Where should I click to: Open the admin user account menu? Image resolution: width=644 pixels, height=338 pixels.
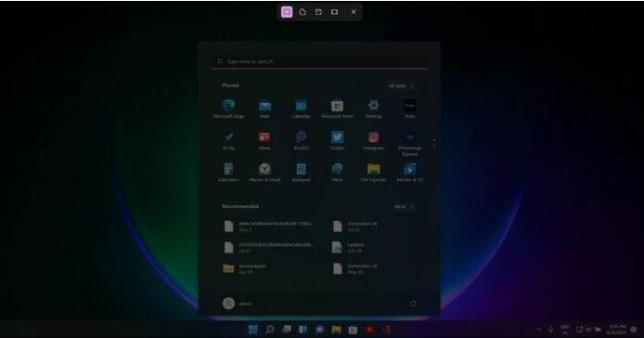coord(238,304)
